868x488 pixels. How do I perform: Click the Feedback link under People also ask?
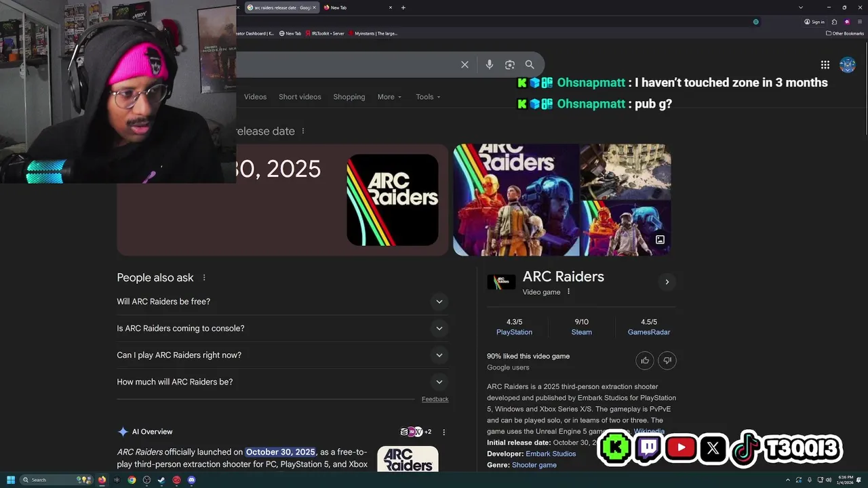[x=435, y=399]
